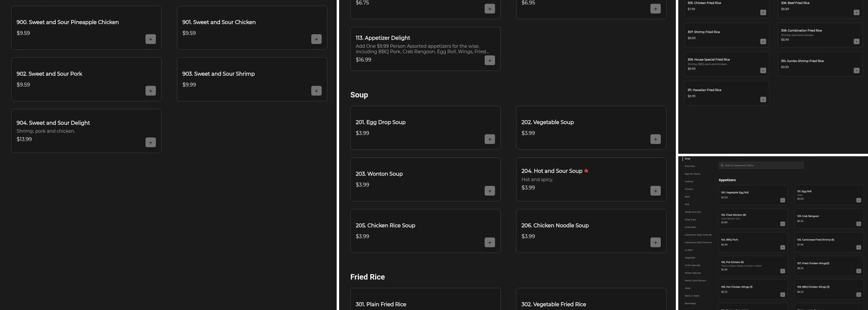Screen dimensions: 868x310
Task: Click plus icon for Sweet and Sour Shrimp
Action: (316, 91)
